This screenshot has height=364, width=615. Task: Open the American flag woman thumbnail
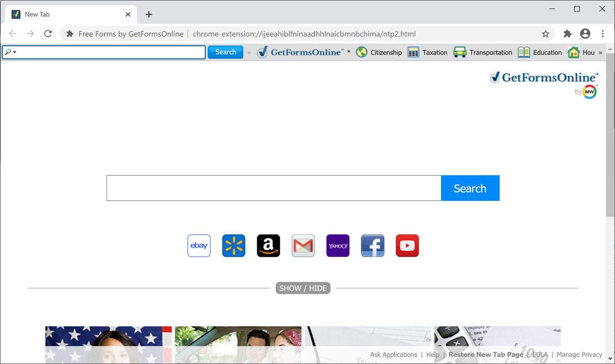click(108, 345)
